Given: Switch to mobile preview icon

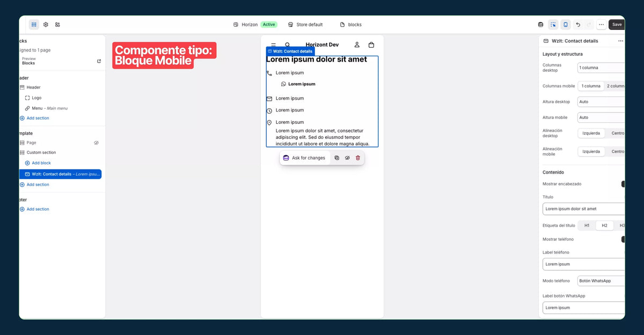Looking at the screenshot, I should point(566,25).
